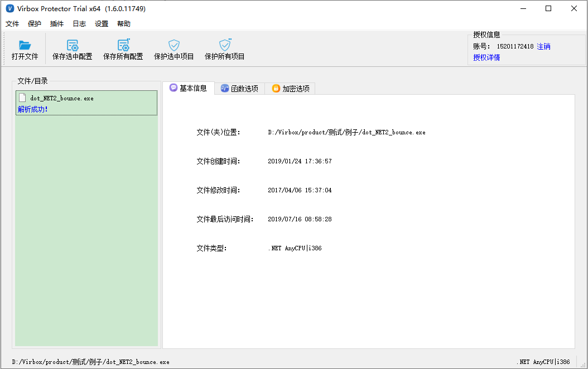The width and height of the screenshot is (588, 369).
Task: Click the 文件类型 label
Action: click(211, 248)
